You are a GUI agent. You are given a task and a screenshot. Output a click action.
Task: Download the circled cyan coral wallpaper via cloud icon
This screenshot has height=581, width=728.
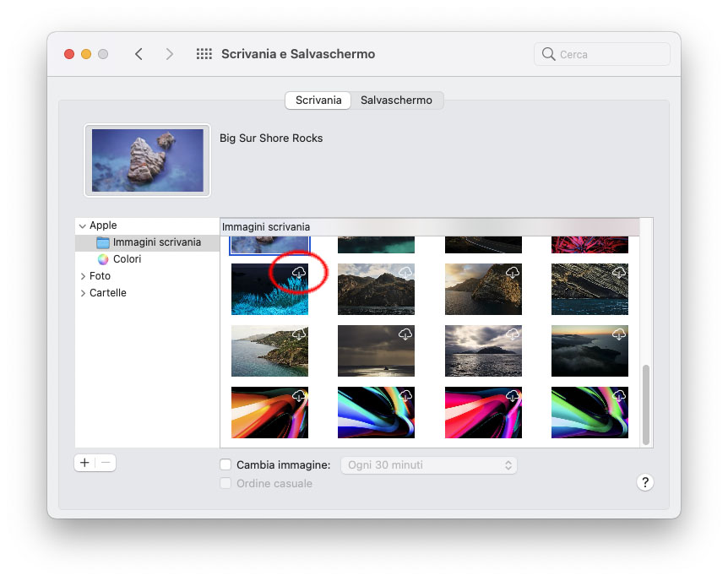click(x=297, y=270)
